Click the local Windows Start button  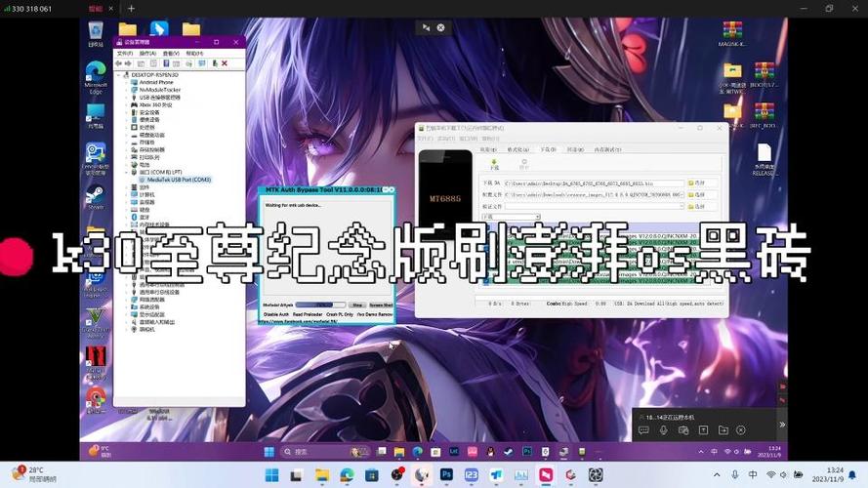click(271, 474)
